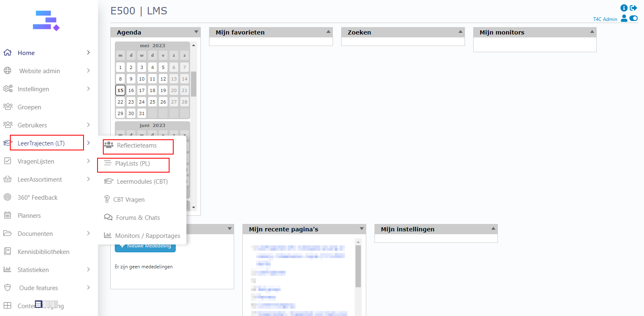Click the T4C Admin username link
This screenshot has height=316, width=644.
point(605,19)
